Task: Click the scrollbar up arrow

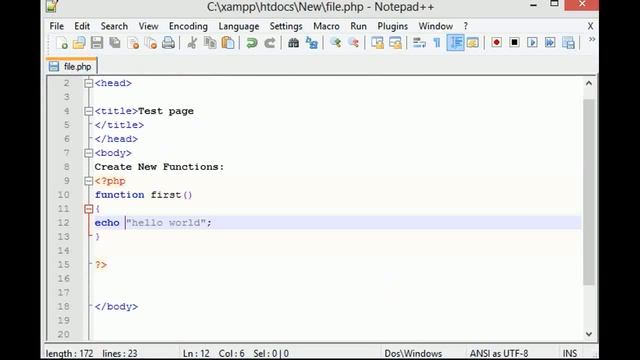Action: point(589,83)
